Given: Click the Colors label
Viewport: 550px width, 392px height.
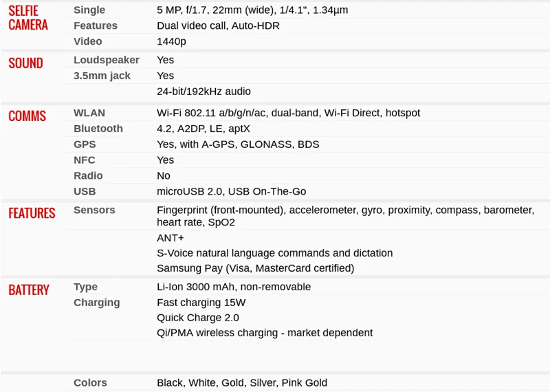Looking at the screenshot, I should pyautogui.click(x=90, y=382).
